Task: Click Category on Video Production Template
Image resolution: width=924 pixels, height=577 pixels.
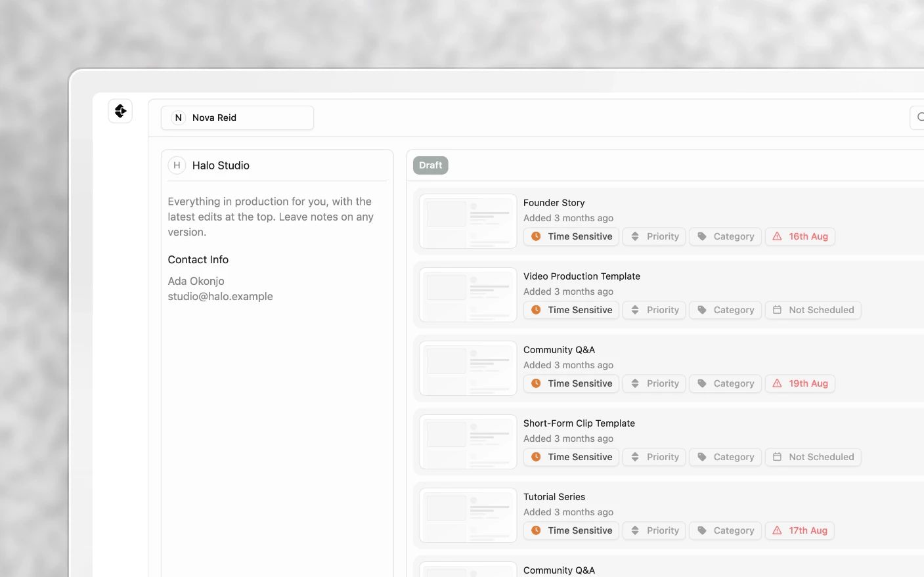Action: [726, 310]
